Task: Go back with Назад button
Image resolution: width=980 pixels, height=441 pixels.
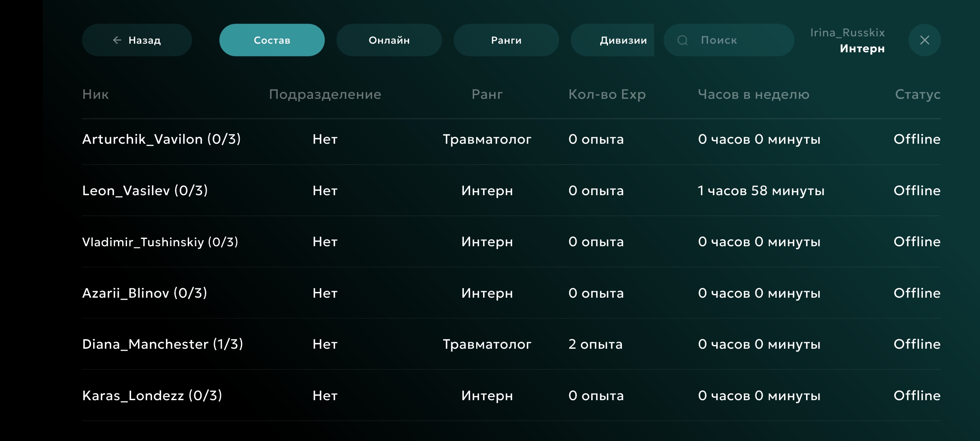Action: [x=137, y=40]
